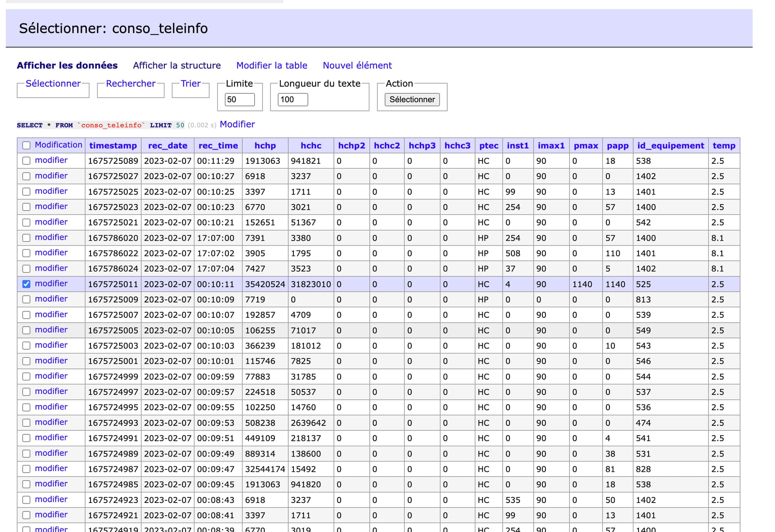Select the row checkbox for timestamp 1675786020
Image resolution: width=775 pixels, height=532 pixels.
pos(26,238)
